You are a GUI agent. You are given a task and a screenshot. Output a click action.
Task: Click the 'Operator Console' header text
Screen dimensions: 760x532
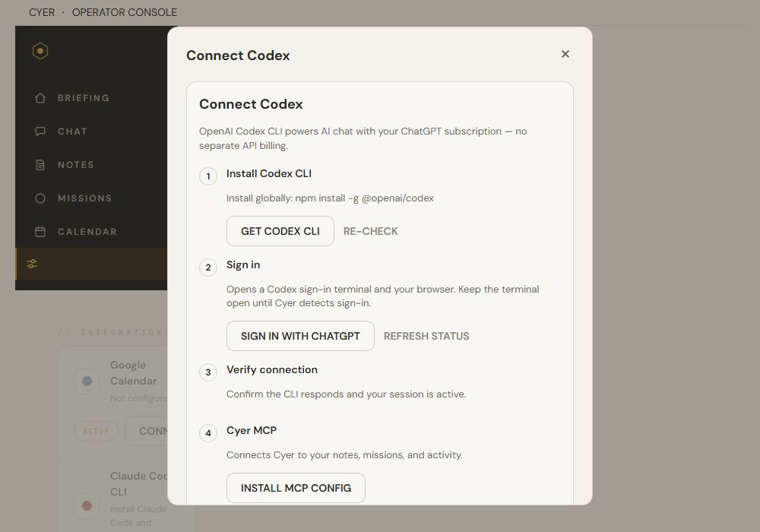pyautogui.click(x=125, y=12)
